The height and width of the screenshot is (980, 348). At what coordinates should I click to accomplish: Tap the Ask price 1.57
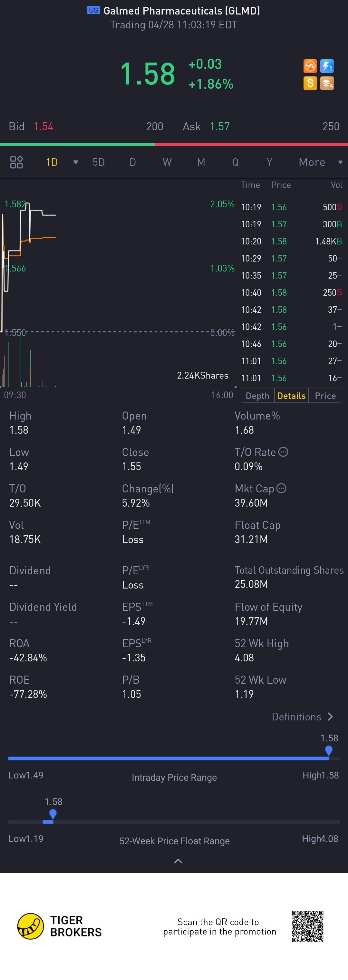tap(220, 127)
